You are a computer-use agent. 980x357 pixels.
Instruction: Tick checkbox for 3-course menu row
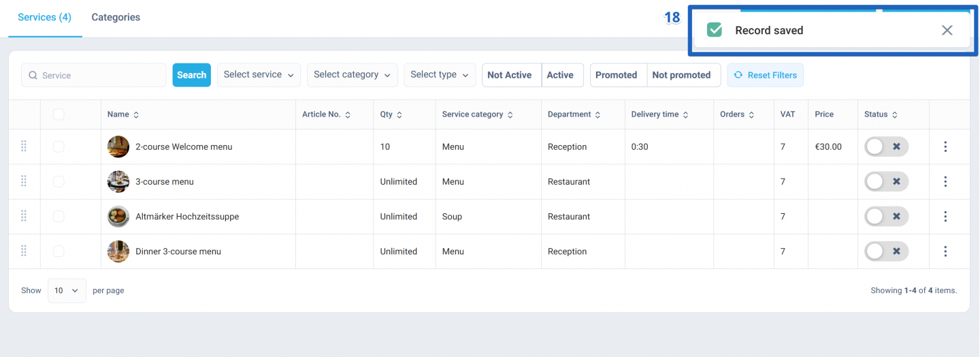click(x=59, y=181)
